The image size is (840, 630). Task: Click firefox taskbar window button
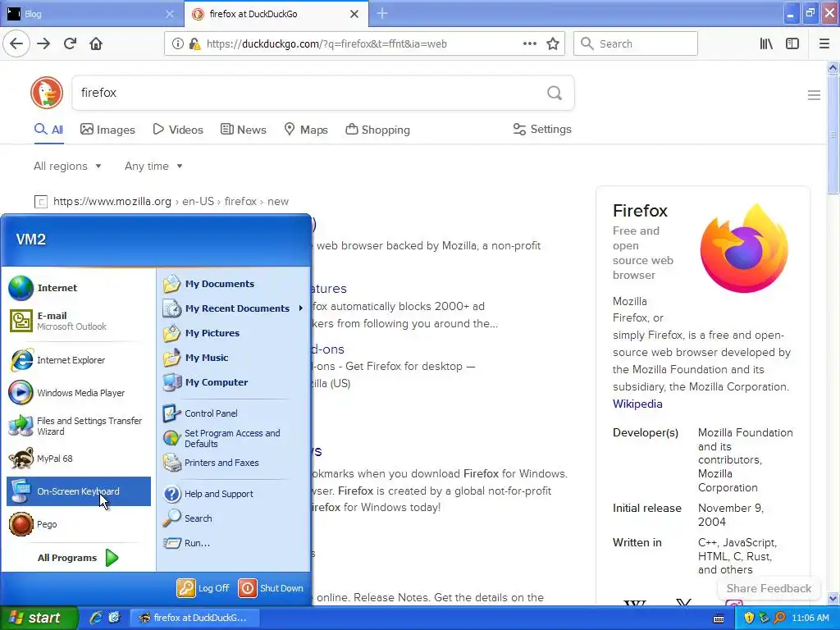pyautogui.click(x=195, y=618)
